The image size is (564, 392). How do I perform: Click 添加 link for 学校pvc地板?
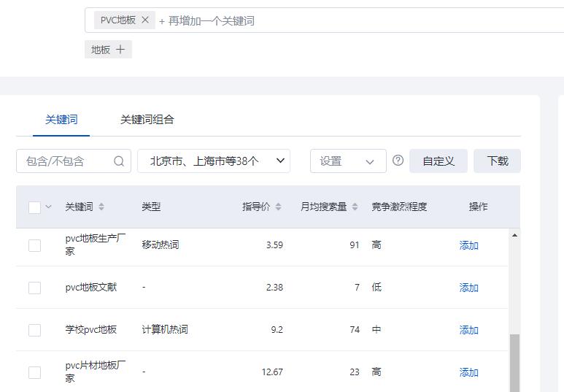point(468,330)
